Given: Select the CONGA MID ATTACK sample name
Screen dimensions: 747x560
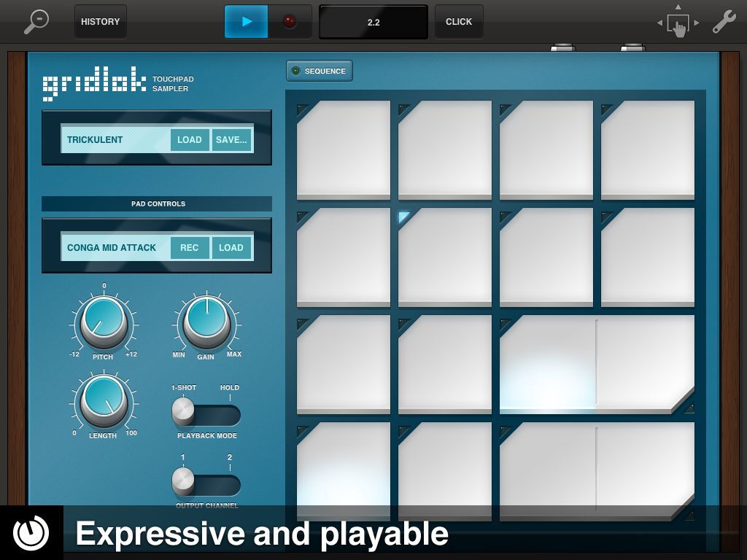Looking at the screenshot, I should pyautogui.click(x=115, y=248).
